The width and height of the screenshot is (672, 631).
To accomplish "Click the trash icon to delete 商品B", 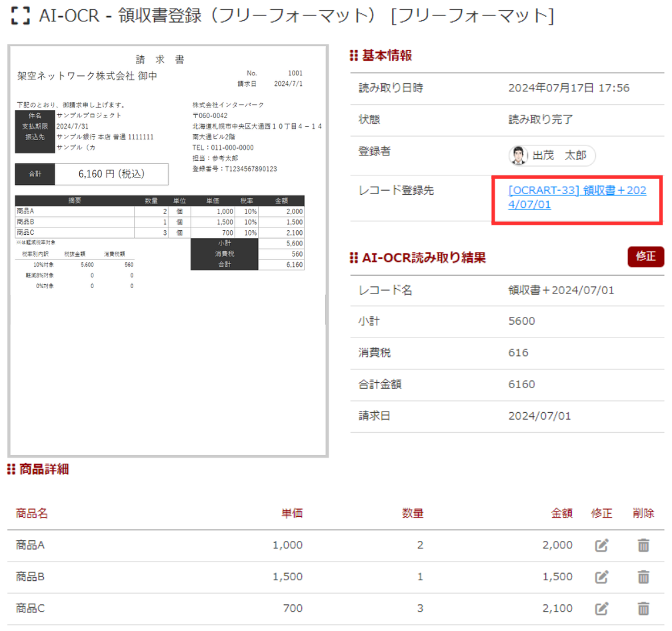I will 642,576.
